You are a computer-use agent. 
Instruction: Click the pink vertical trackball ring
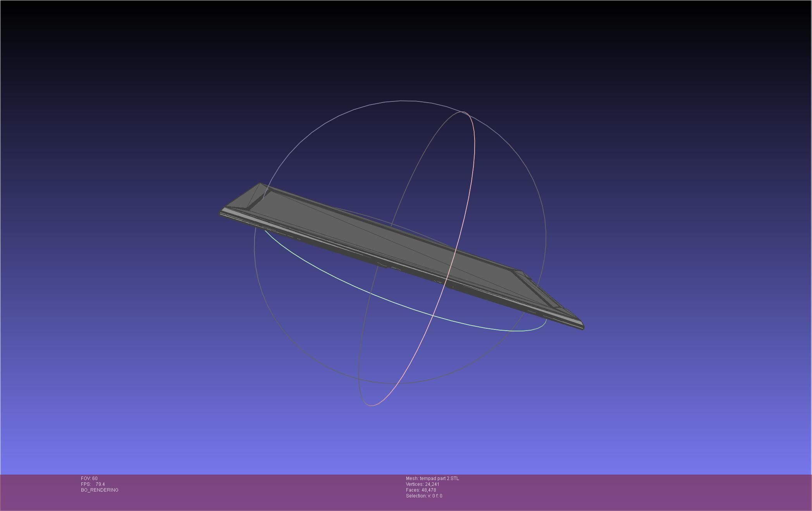point(474,155)
